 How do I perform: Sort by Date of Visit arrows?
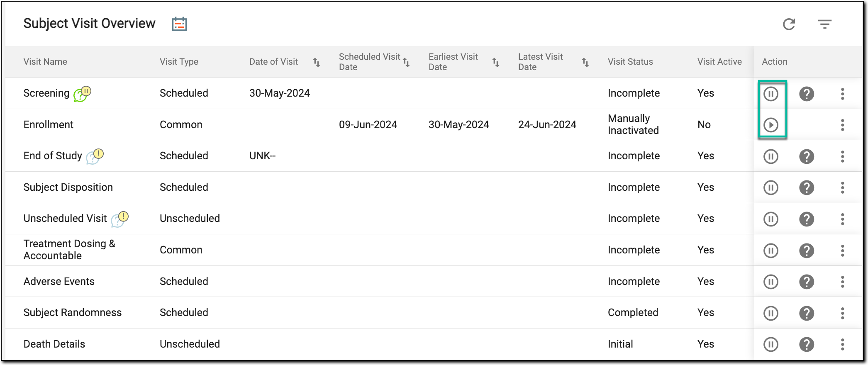click(x=316, y=62)
